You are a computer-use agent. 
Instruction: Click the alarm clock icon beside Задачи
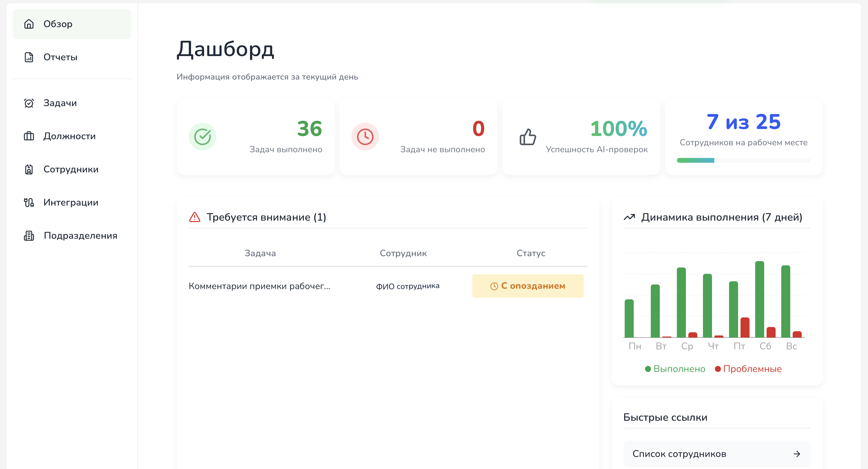click(29, 103)
